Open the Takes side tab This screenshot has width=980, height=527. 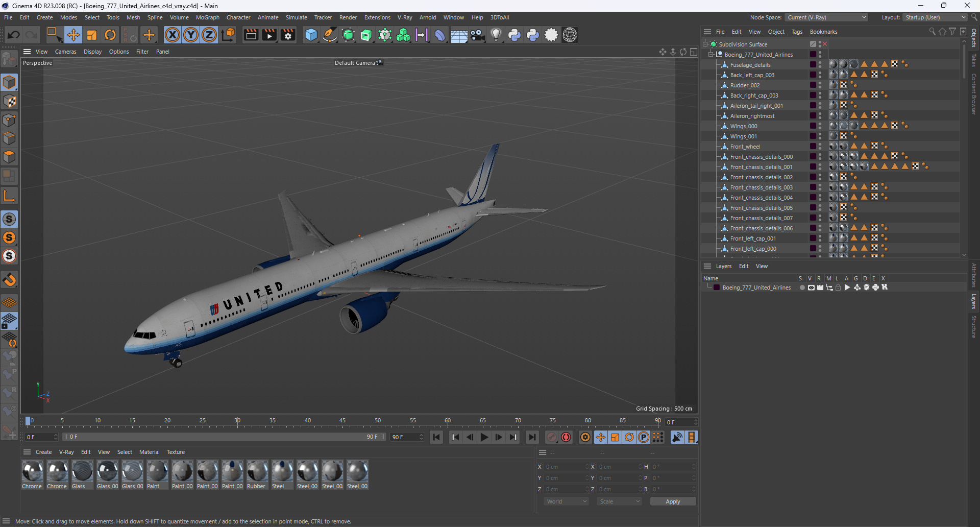point(974,60)
